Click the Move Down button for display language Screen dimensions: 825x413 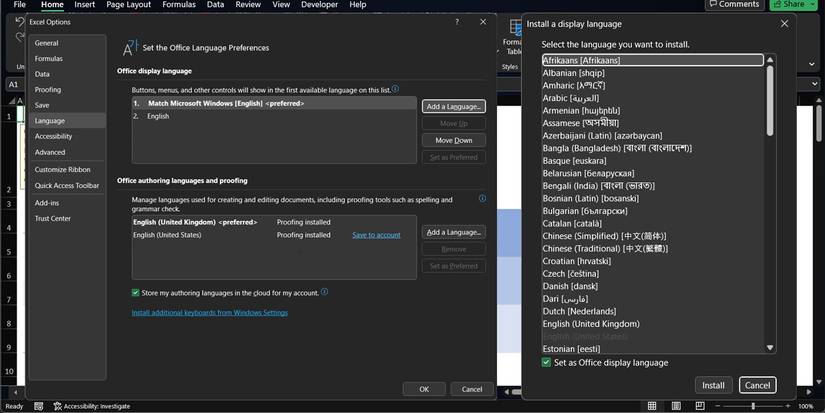[x=453, y=140]
